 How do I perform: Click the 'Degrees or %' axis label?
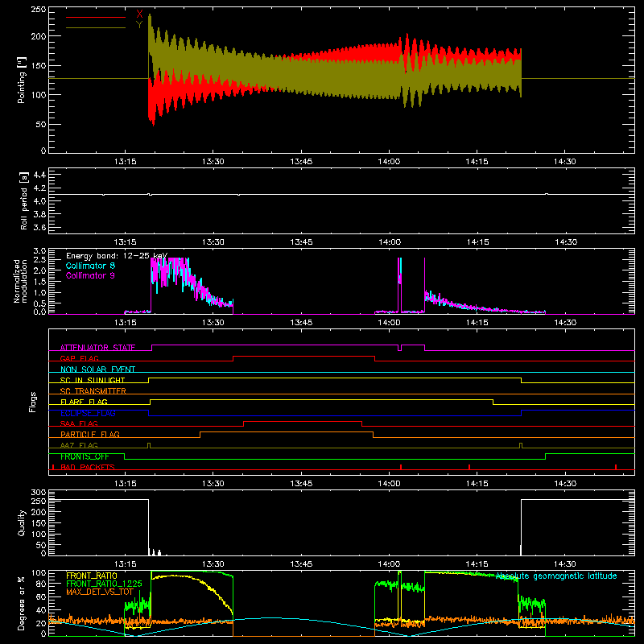[x=21, y=603]
